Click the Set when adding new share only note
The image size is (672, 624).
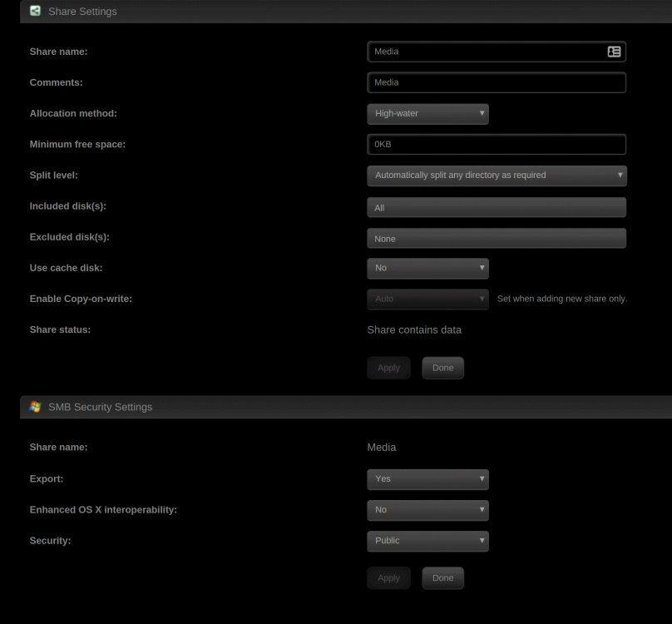click(x=562, y=299)
